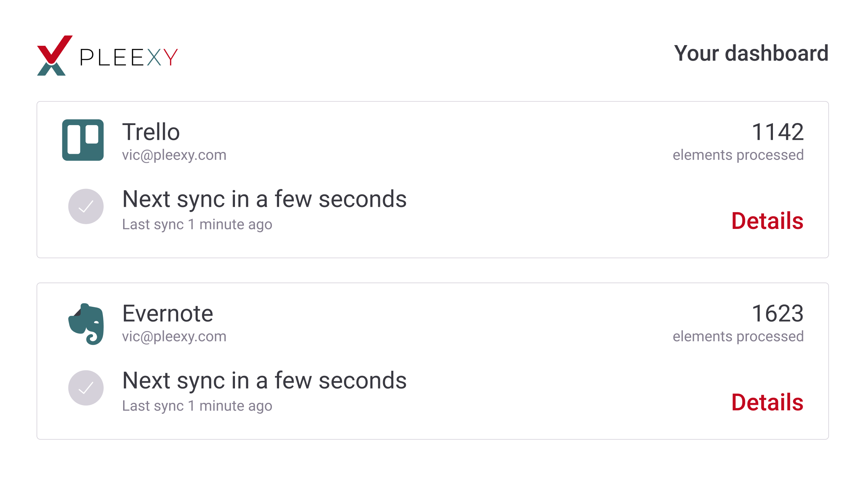Select the Trello service name

coord(151,132)
